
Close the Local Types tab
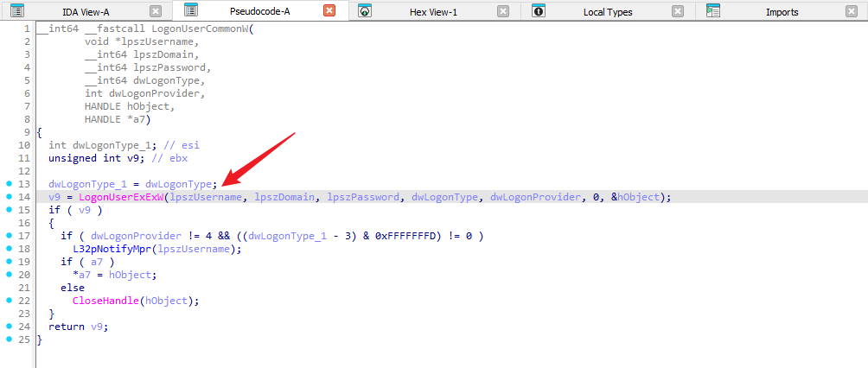[678, 11]
